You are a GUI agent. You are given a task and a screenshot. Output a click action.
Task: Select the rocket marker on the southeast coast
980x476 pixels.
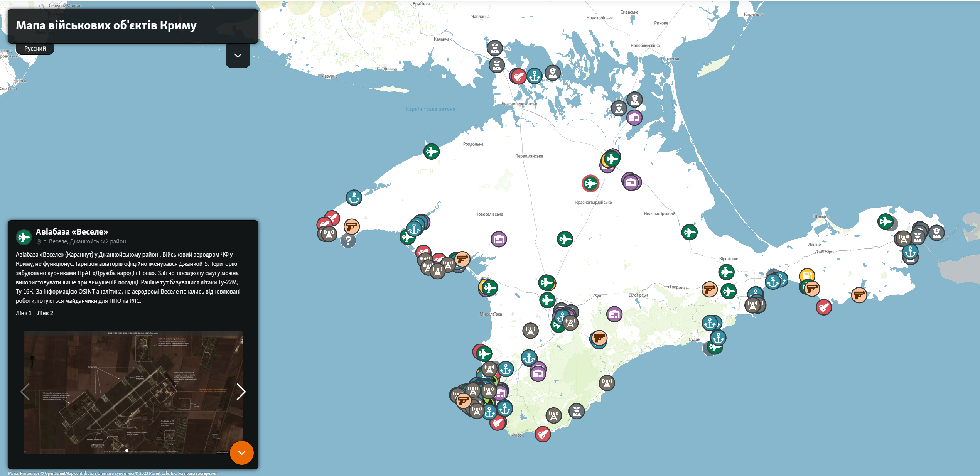824,307
